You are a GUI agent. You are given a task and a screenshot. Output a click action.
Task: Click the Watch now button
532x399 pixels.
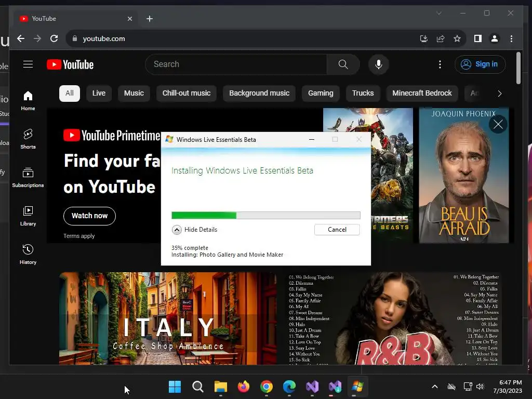point(89,216)
